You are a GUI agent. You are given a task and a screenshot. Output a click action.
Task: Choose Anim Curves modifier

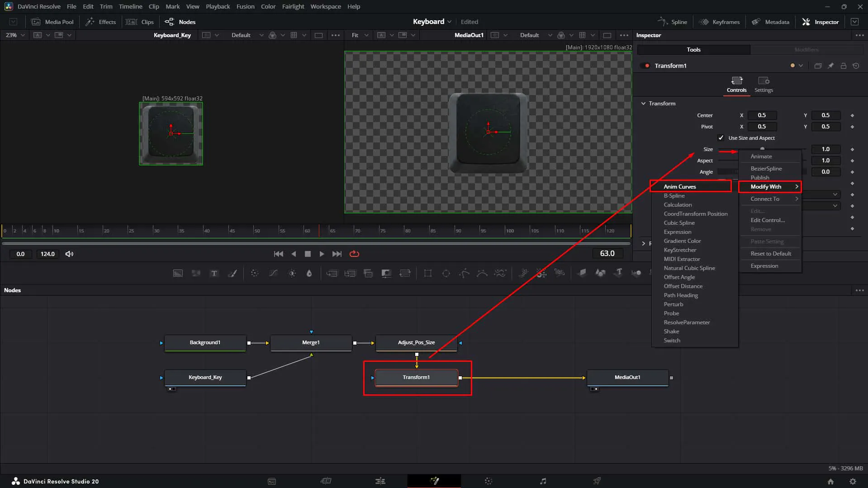click(x=691, y=187)
